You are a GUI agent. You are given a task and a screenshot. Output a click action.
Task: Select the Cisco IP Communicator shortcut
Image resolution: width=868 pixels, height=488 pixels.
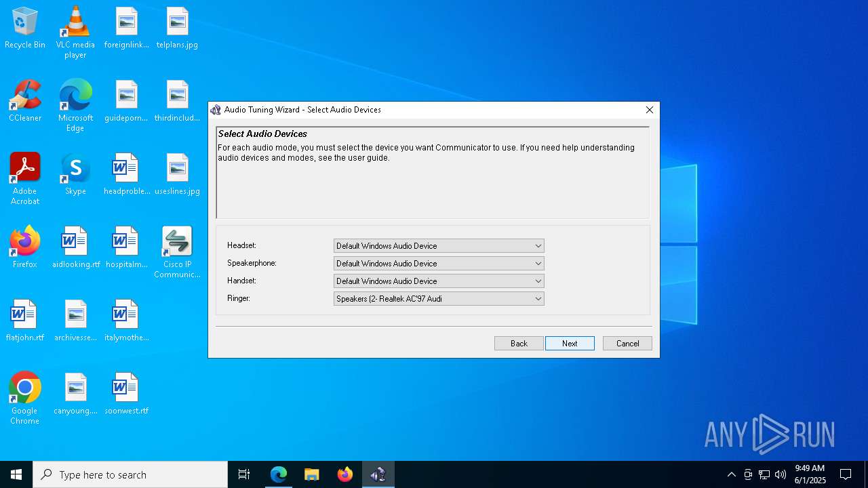click(177, 252)
